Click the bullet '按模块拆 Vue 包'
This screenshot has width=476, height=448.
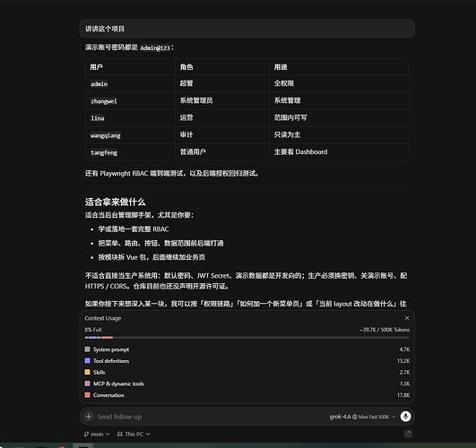pyautogui.click(x=151, y=257)
